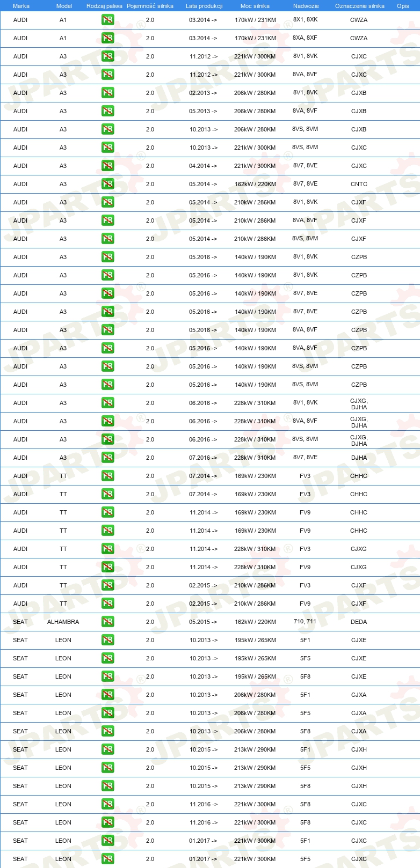Click the 05.2013 -> production date cell
The width and height of the screenshot is (420, 868).
(x=203, y=111)
